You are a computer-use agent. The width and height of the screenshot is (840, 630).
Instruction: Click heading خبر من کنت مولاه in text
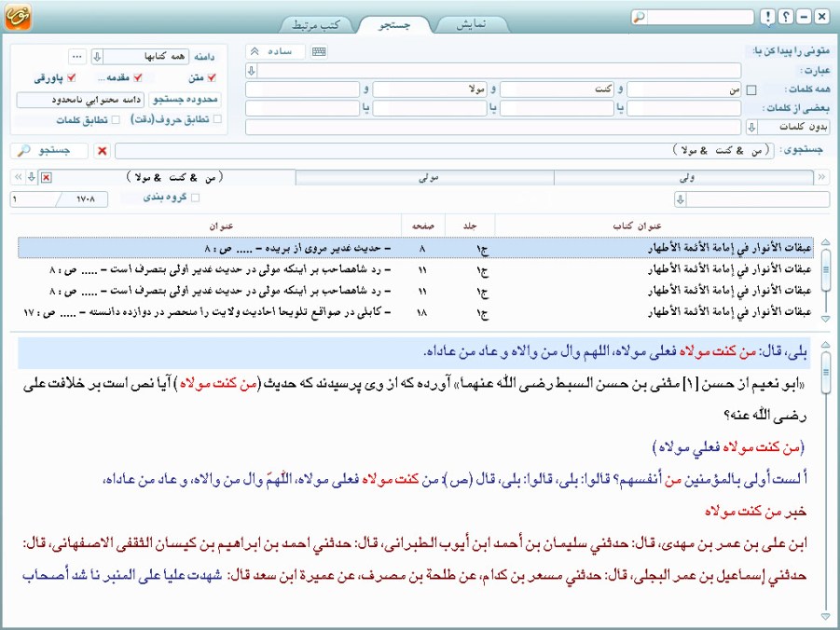(x=755, y=511)
